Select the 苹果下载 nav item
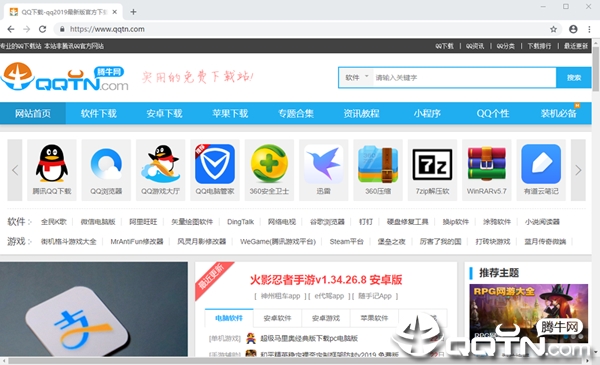This screenshot has height=365, width=600. (x=230, y=113)
